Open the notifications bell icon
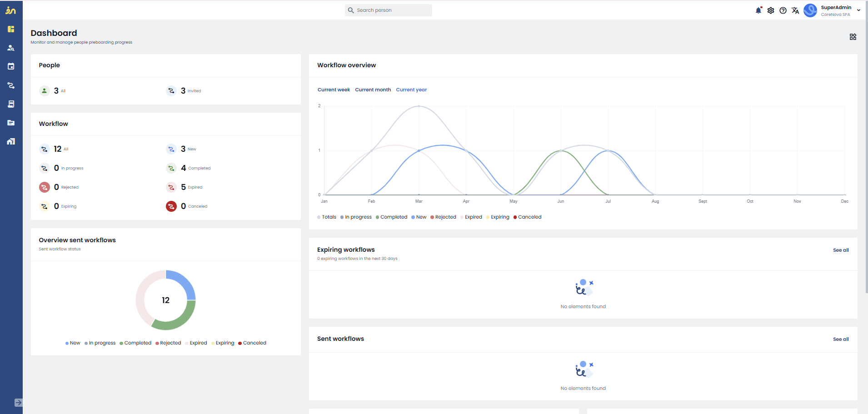The height and width of the screenshot is (414, 868). 758,10
